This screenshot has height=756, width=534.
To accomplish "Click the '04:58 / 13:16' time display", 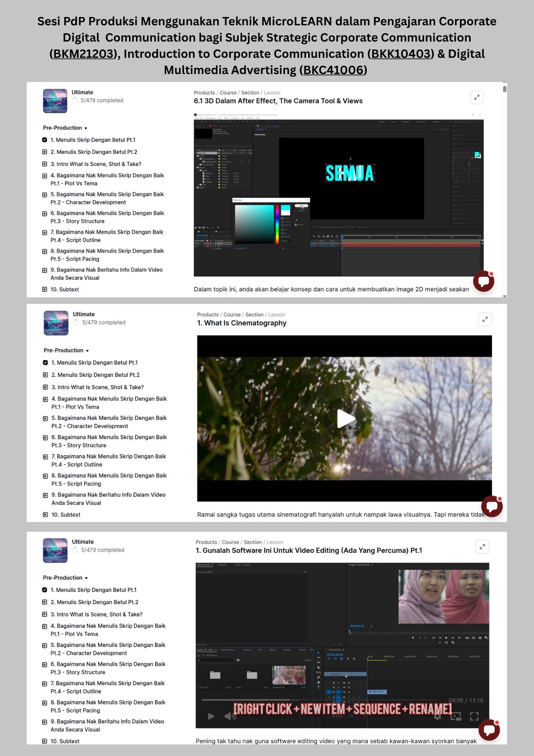I will (466, 700).
